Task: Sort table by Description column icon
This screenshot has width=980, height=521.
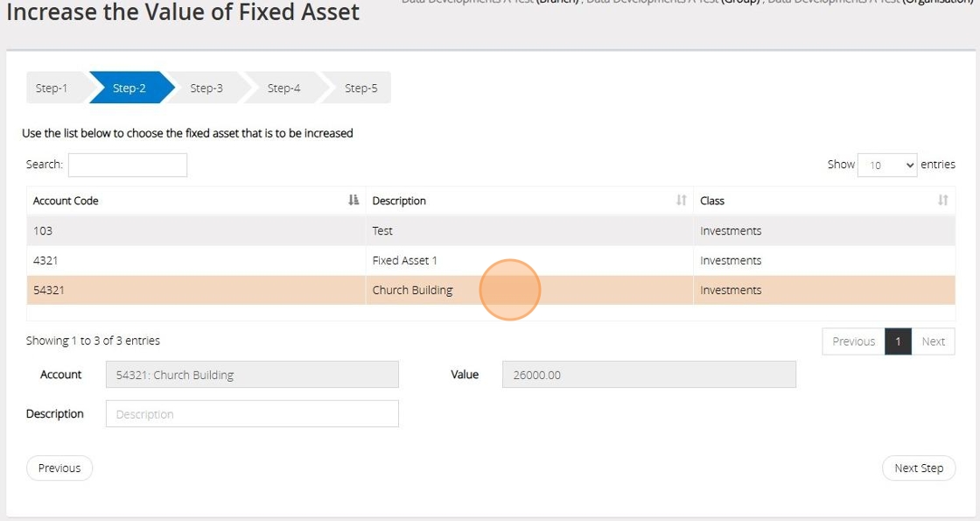Action: click(681, 201)
